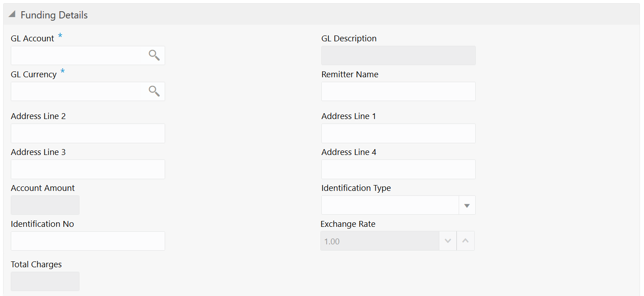Decrease Exchange Rate with down arrow
Screen dimensions: 644x296
coord(447,241)
